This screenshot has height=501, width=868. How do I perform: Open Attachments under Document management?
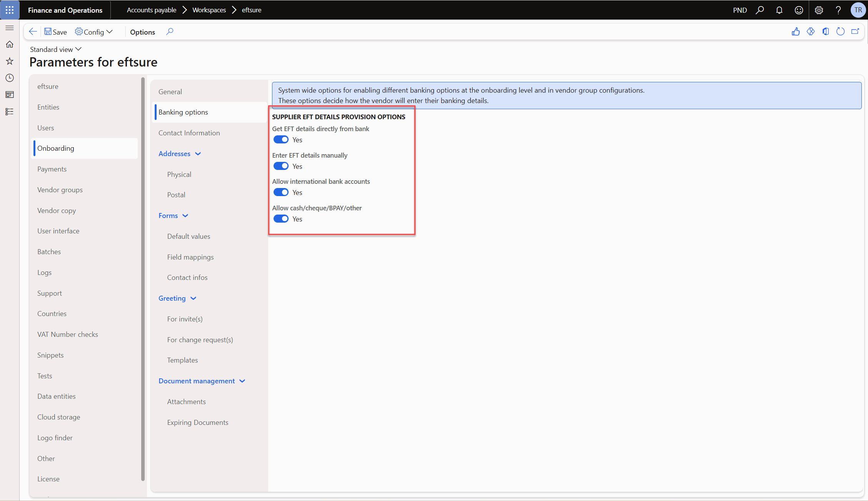pos(186,402)
